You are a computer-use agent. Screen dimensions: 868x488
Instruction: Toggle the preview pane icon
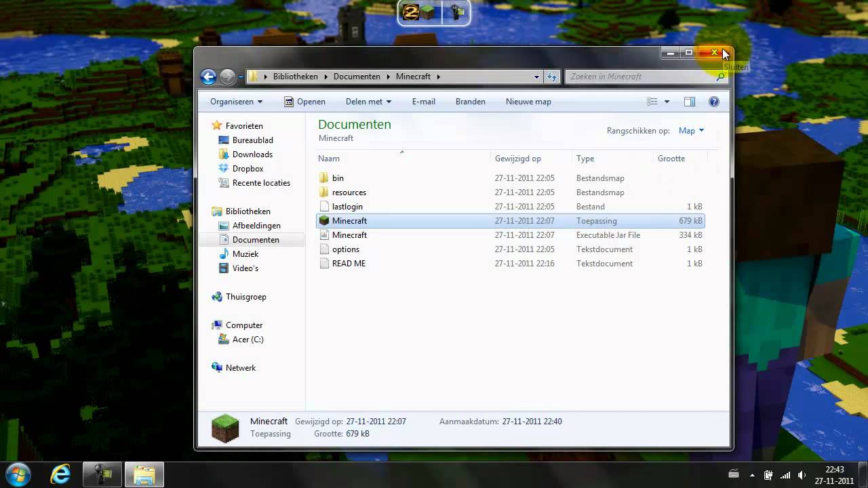(690, 102)
